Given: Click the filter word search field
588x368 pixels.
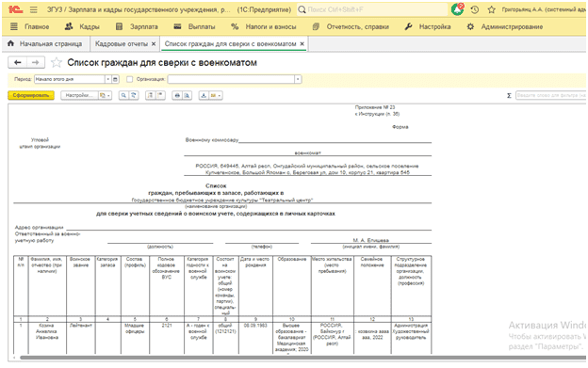Looking at the screenshot, I should (x=551, y=95).
